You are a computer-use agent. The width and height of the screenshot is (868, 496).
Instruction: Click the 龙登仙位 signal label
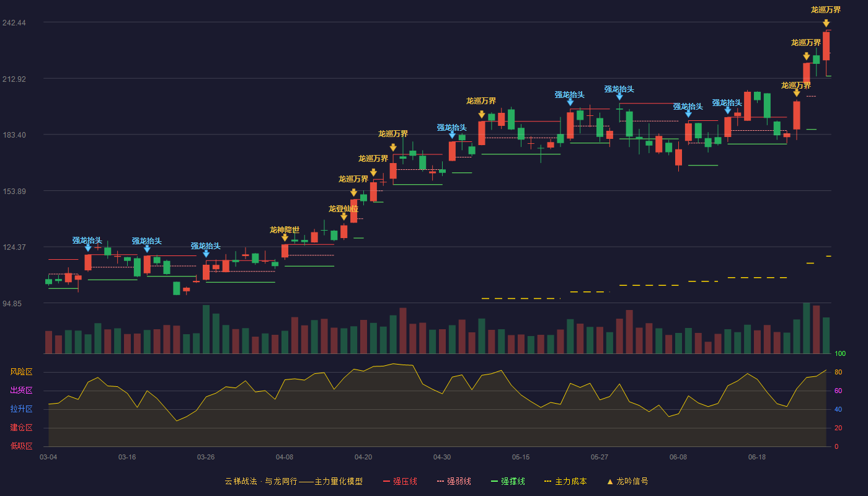343,208
